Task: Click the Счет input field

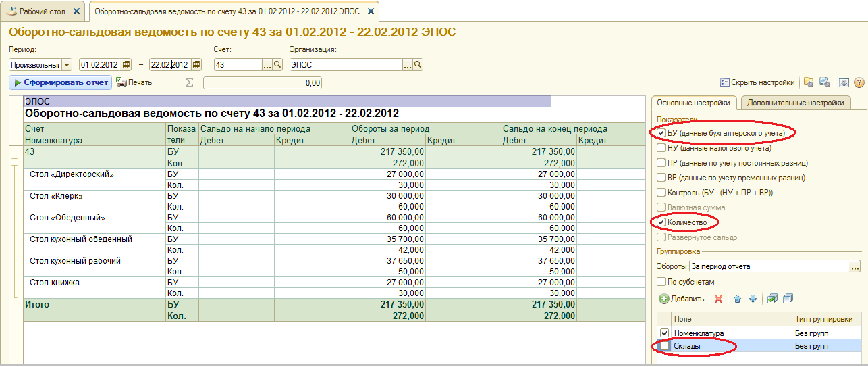Action: 238,65
